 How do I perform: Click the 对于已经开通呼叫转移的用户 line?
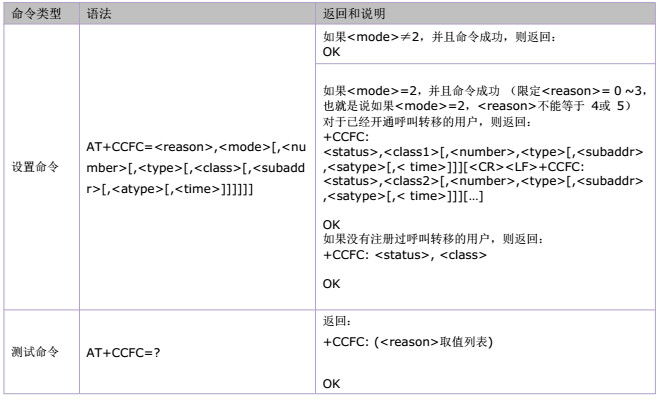point(427,122)
